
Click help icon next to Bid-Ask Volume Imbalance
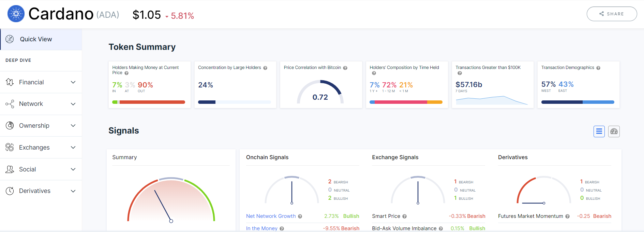point(441,229)
